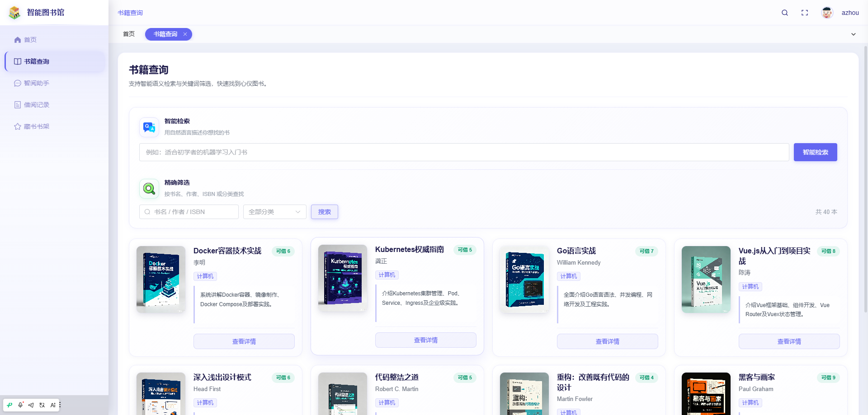The image size is (868, 415).
Task: Switch to the 首页 tab
Action: click(x=129, y=34)
